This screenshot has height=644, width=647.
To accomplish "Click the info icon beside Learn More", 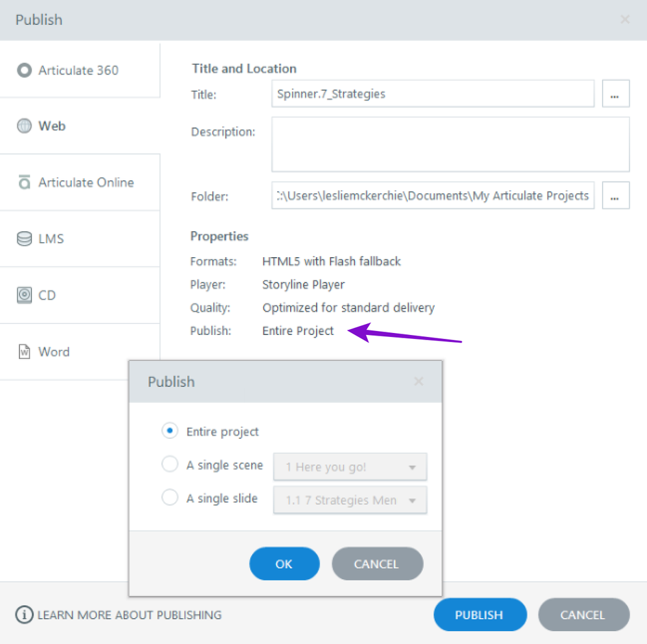I will 24,615.
